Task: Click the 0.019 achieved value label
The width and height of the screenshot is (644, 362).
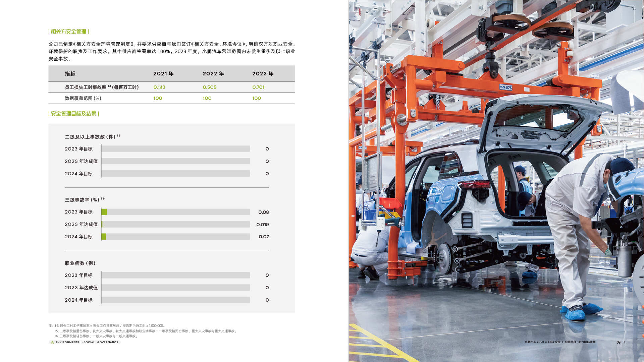Action: pyautogui.click(x=262, y=225)
